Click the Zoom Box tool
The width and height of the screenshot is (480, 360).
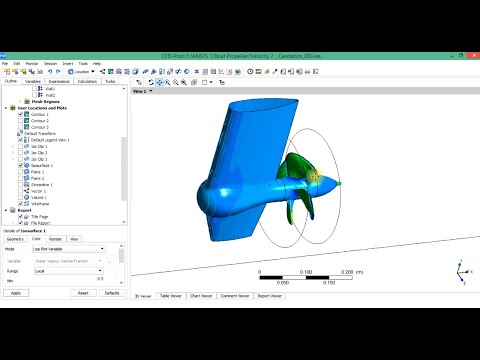pyautogui.click(x=176, y=82)
